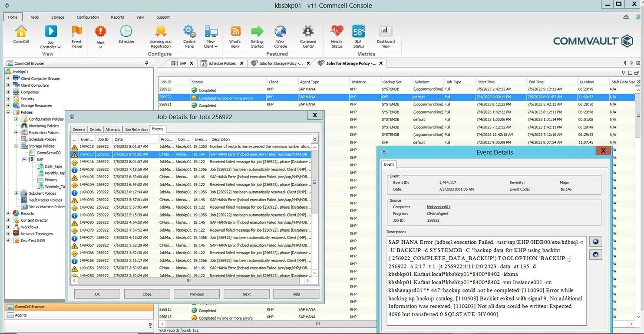The width and height of the screenshot is (644, 334).
Task: Click the down arrow icon in Event Details
Action: pos(595,255)
